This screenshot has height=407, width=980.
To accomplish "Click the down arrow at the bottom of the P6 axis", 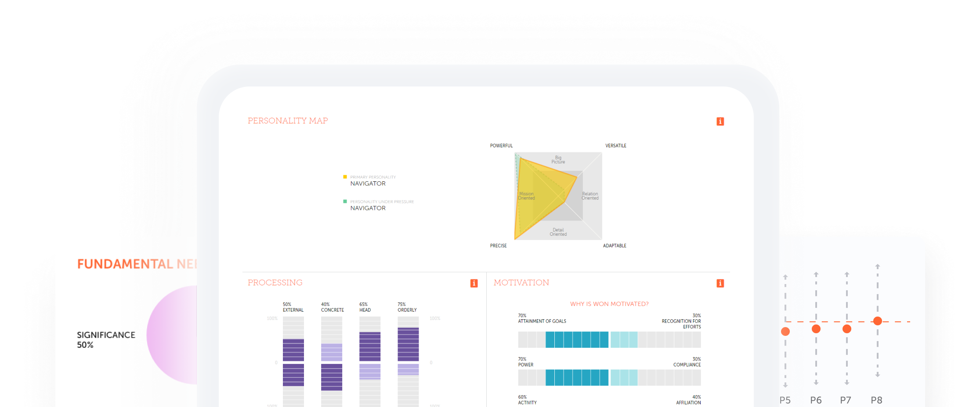I will tap(816, 383).
